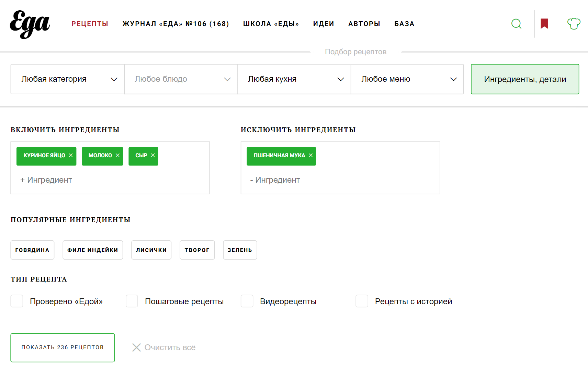This screenshot has width=588, height=377.
Task: Remove the Куриное яйцо ingredient tag
Action: pyautogui.click(x=71, y=155)
